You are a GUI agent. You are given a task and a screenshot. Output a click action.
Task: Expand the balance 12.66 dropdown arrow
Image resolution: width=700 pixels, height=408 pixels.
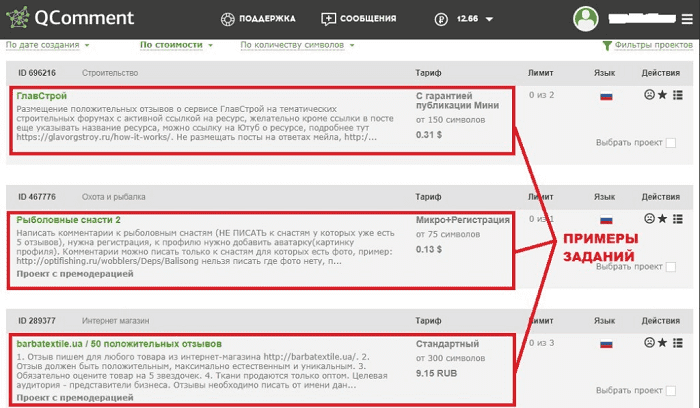click(x=489, y=20)
